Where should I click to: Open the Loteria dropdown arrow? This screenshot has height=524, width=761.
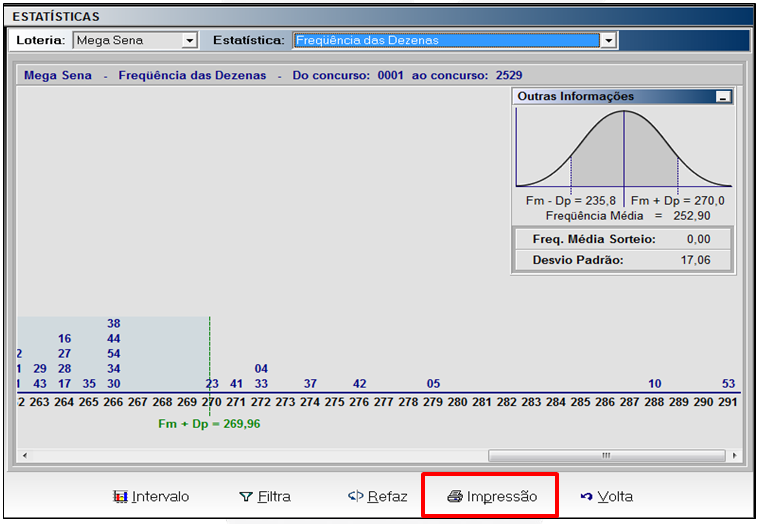coord(189,40)
